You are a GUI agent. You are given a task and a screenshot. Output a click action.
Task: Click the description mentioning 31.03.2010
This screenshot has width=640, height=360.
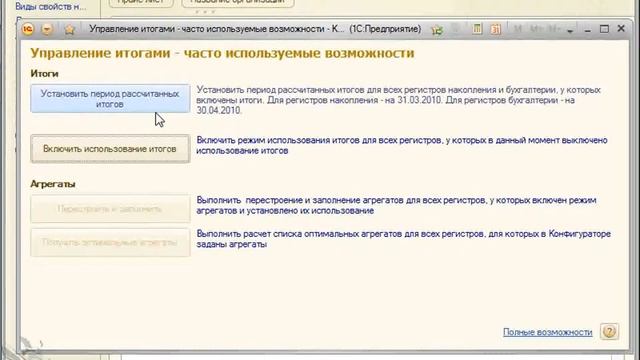399,100
